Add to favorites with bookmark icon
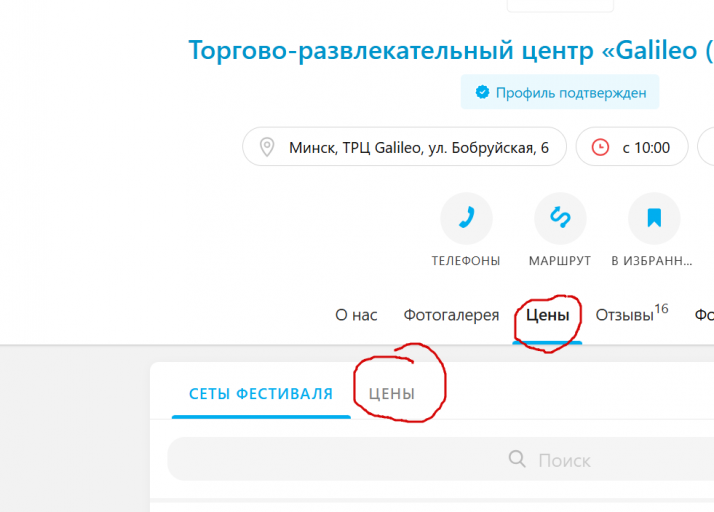 [654, 218]
